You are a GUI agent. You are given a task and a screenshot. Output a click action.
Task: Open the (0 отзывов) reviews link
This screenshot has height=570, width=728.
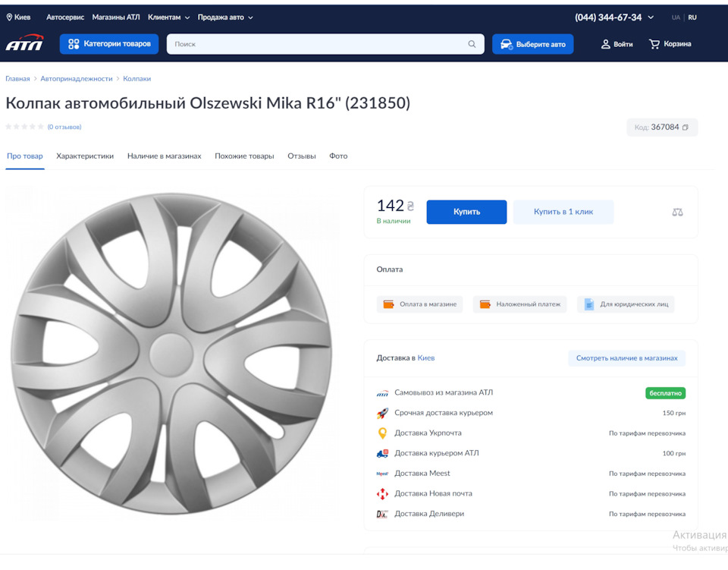coord(64,127)
